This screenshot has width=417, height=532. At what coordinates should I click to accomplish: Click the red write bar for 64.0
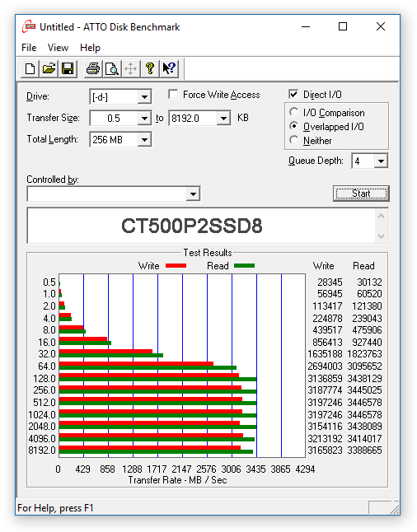tap(136, 364)
